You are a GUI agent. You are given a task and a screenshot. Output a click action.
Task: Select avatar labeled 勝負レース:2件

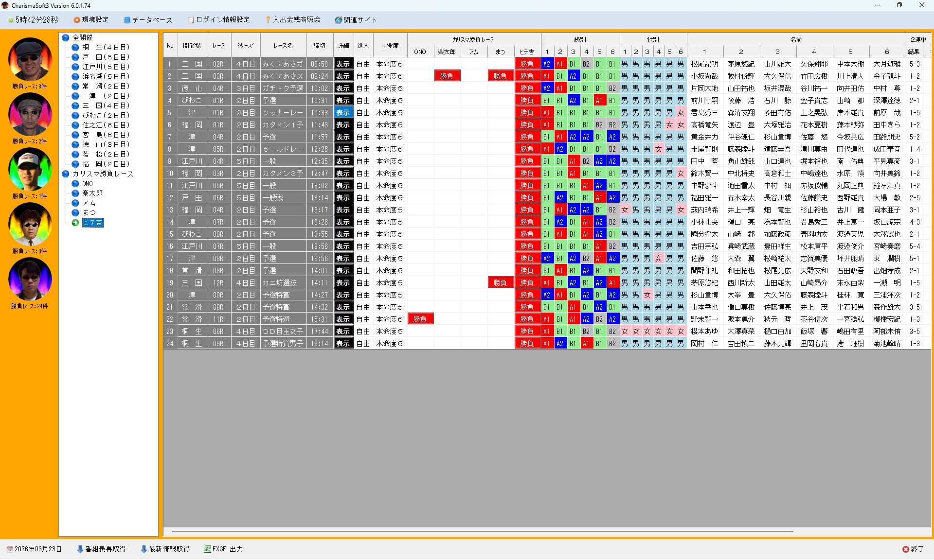[30, 114]
